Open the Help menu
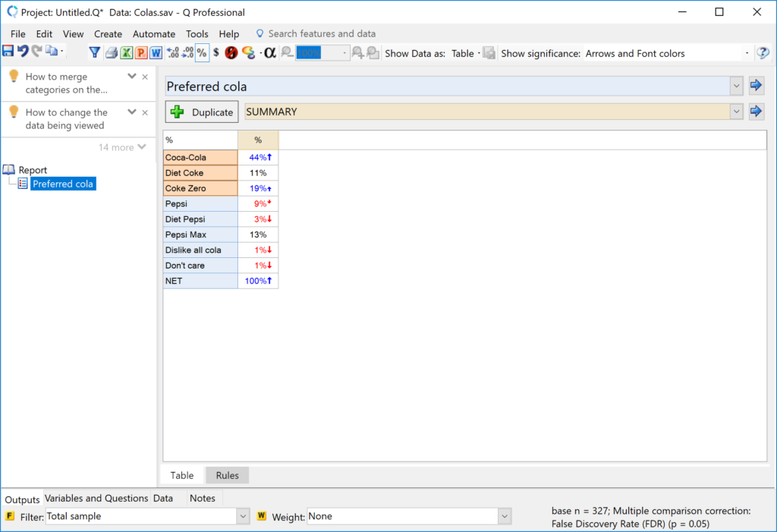777x532 pixels. point(229,33)
